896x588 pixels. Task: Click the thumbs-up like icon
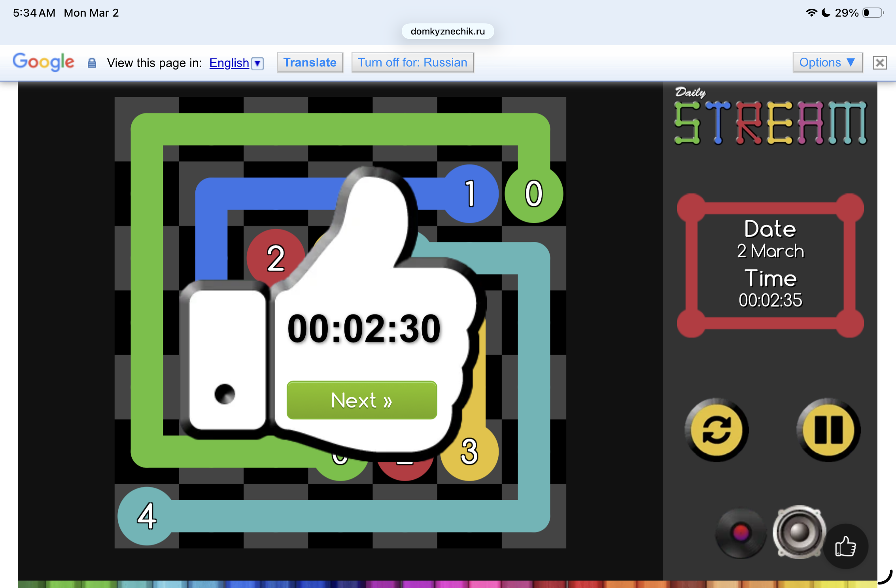click(845, 547)
